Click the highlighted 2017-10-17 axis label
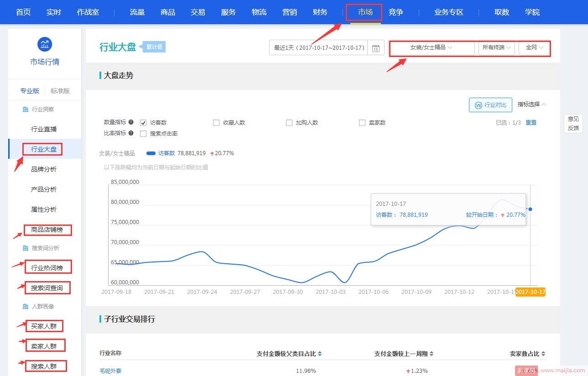588x376 pixels. (531, 292)
